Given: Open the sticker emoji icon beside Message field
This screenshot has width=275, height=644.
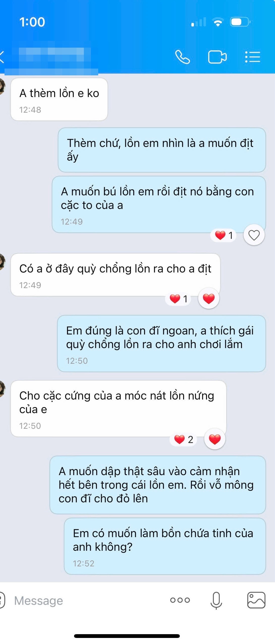Looking at the screenshot, I should 2,600.
